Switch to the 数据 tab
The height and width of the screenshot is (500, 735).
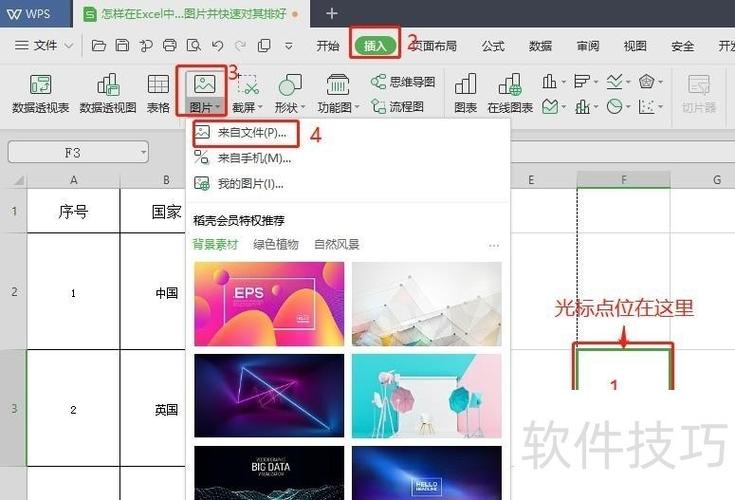(540, 46)
